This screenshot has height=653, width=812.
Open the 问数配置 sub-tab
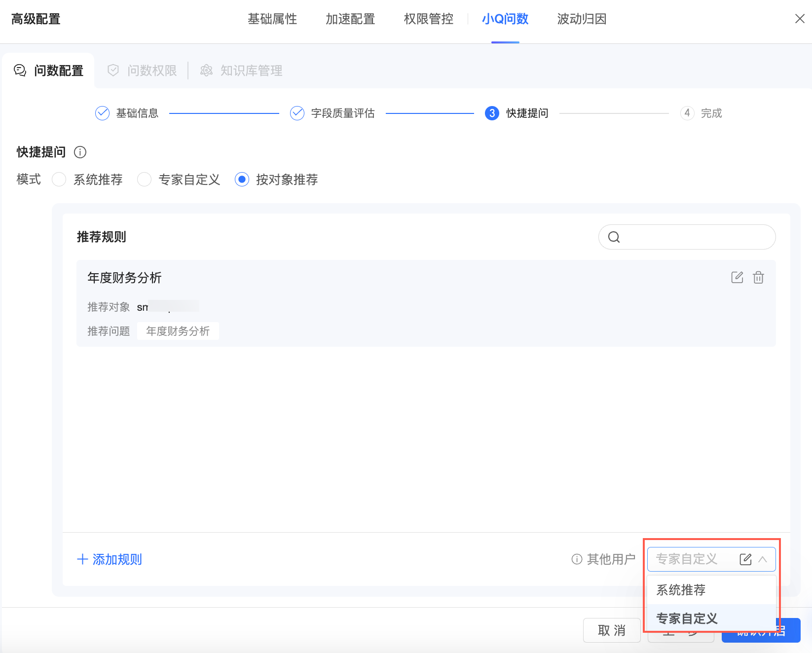pyautogui.click(x=48, y=71)
